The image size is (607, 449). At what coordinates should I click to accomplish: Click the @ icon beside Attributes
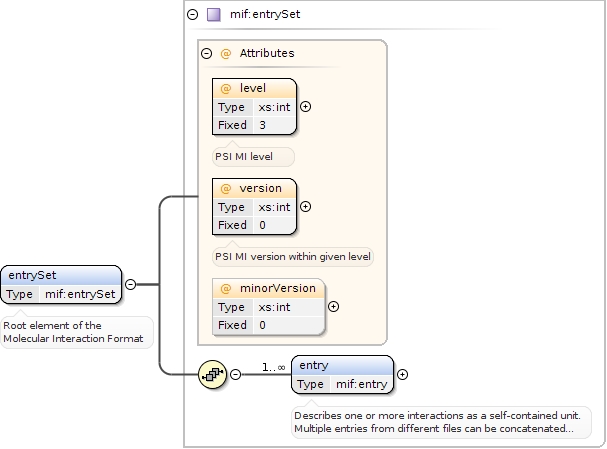coord(226,53)
